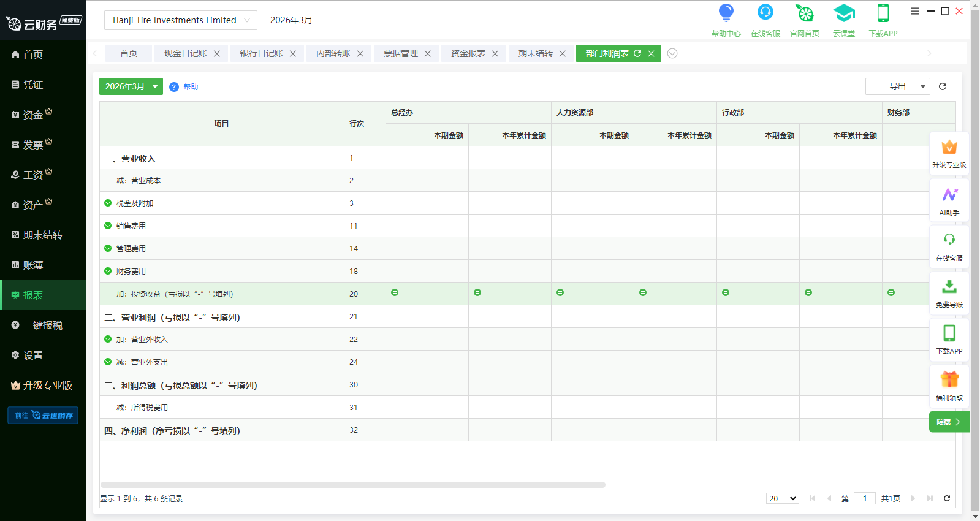The width and height of the screenshot is (980, 521).
Task: Open the 福利领取 gift icon
Action: coord(949,380)
